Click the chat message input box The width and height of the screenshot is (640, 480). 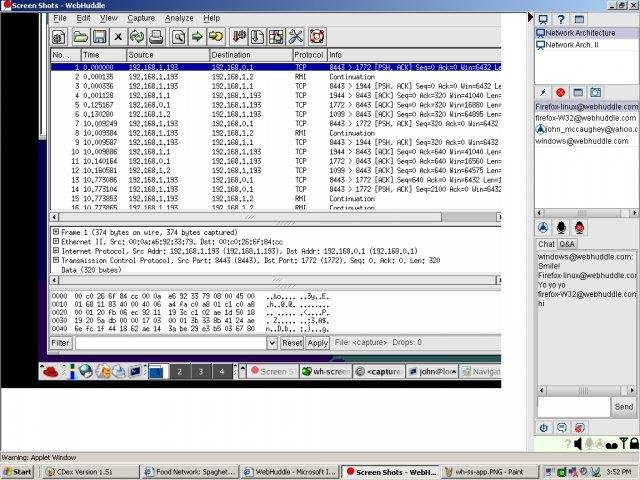(x=573, y=407)
